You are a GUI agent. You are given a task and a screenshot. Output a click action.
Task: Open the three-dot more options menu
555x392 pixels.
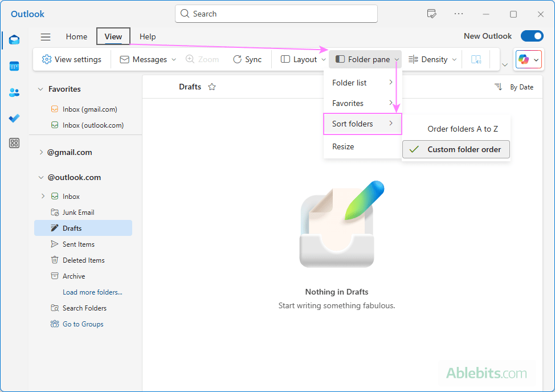click(459, 14)
